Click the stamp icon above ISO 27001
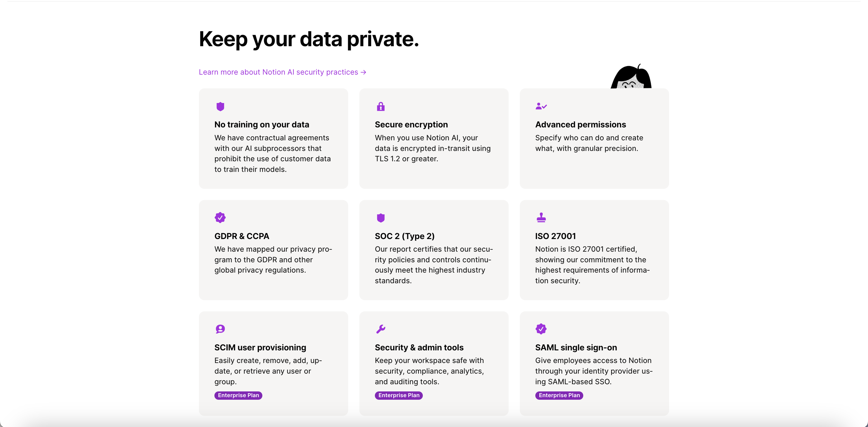 [541, 218]
